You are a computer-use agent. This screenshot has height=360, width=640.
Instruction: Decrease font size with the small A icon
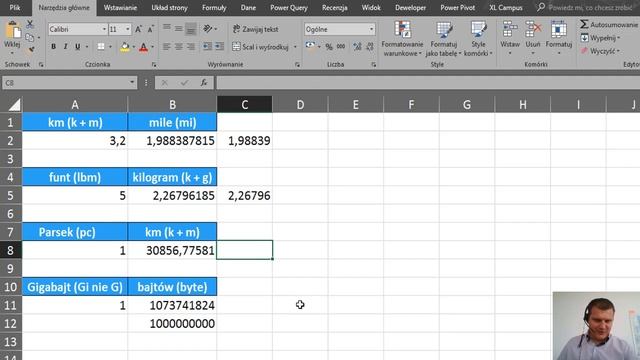[x=150, y=29]
